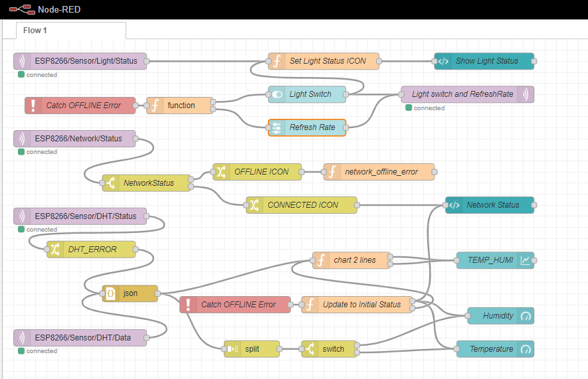The height and width of the screenshot is (379, 588).
Task: Click template icon on Show Light Status node
Action: [443, 61]
